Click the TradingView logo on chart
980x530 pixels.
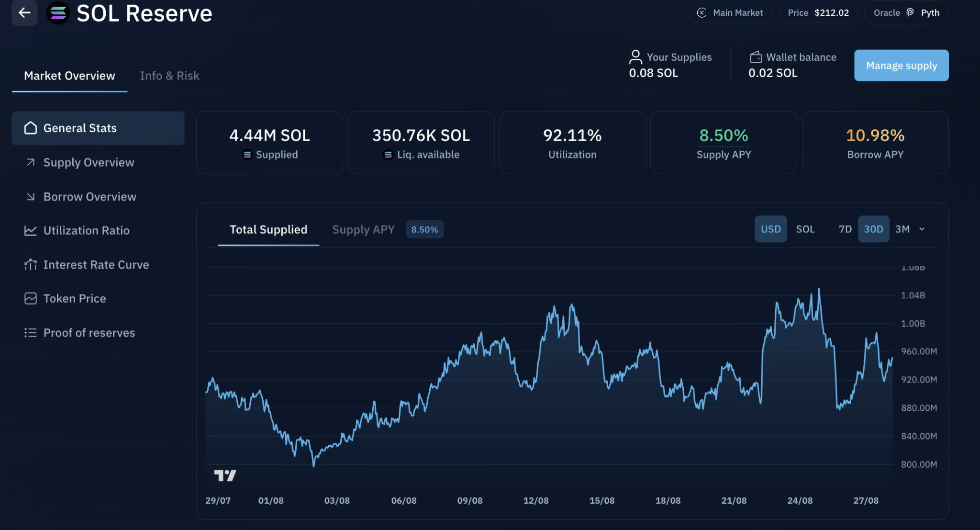(x=225, y=475)
